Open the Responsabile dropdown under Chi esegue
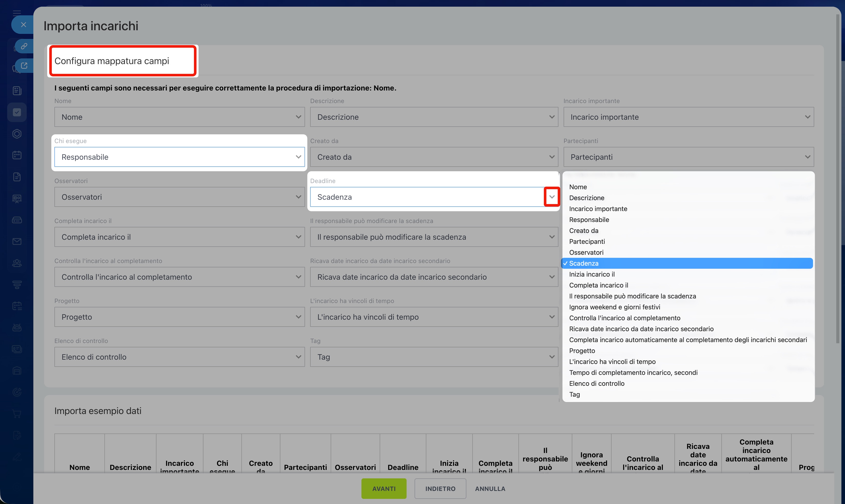The width and height of the screenshot is (845, 504). (179, 157)
